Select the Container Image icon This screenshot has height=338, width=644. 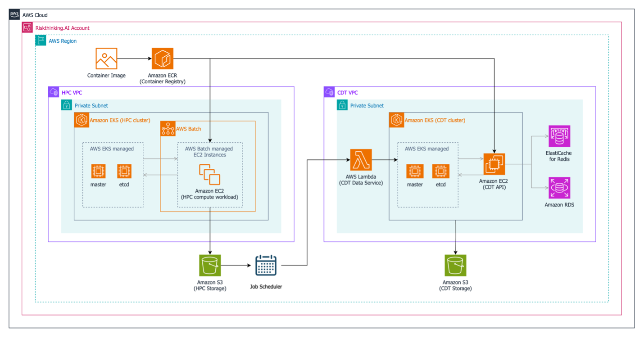tap(106, 58)
